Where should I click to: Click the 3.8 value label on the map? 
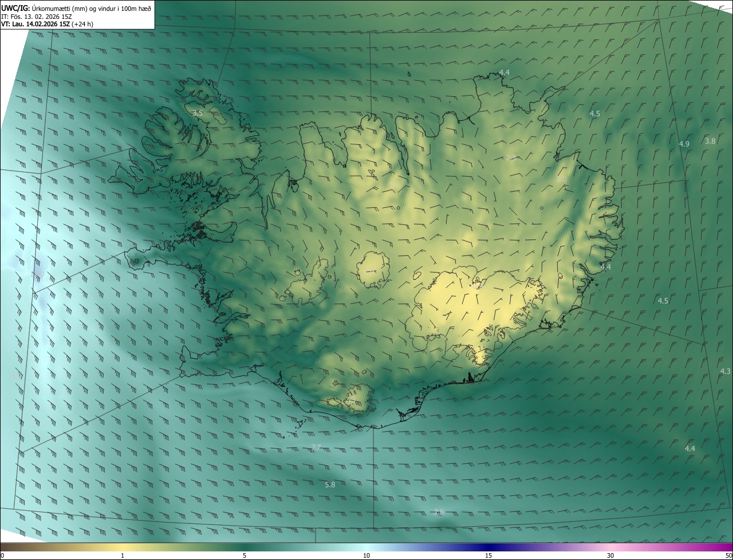[710, 141]
